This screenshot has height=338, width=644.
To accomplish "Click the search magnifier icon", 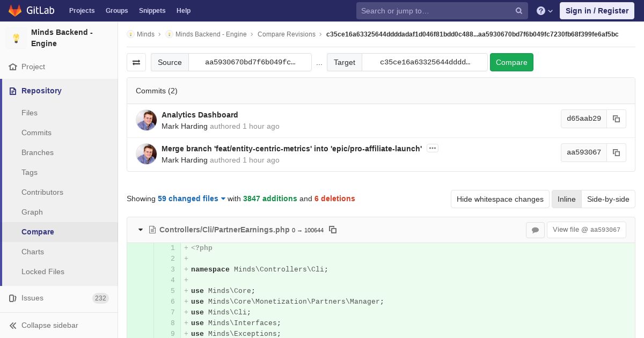I will point(519,11).
